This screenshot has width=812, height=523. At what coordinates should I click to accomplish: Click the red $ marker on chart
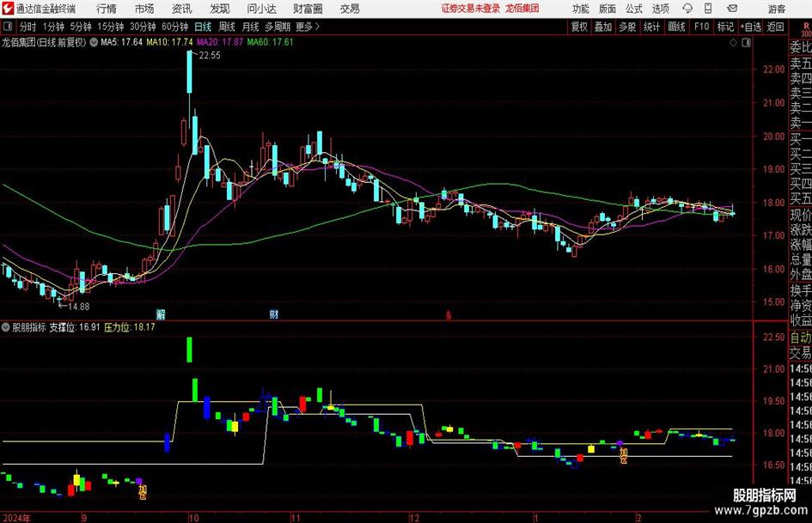[449, 315]
